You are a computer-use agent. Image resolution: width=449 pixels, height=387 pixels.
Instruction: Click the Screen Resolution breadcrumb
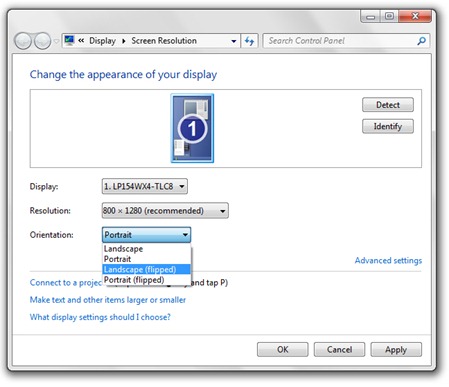(164, 41)
